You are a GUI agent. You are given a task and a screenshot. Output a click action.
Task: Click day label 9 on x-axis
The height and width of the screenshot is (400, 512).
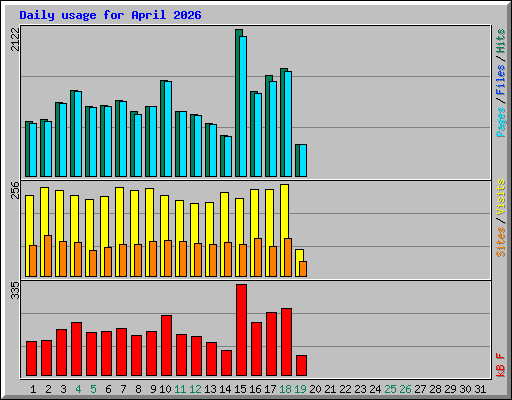click(153, 389)
